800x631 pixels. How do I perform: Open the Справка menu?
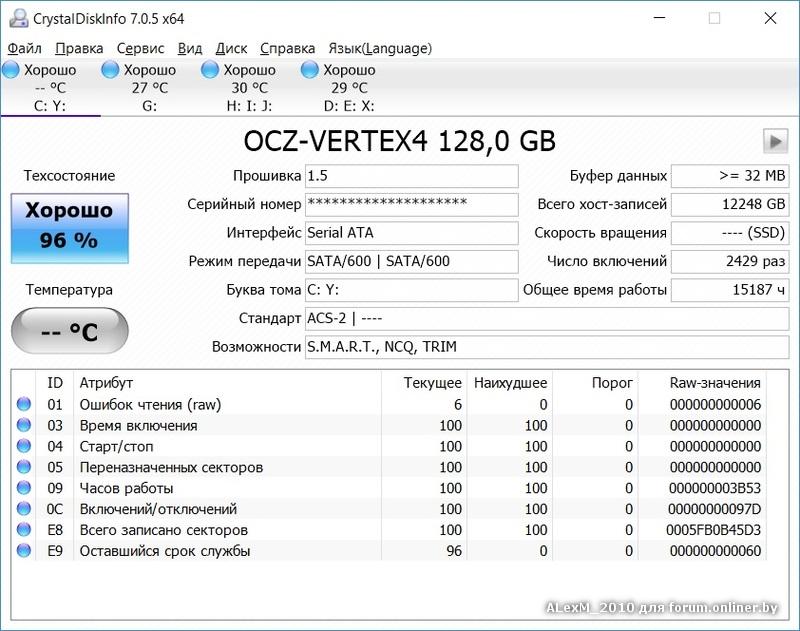click(x=287, y=48)
